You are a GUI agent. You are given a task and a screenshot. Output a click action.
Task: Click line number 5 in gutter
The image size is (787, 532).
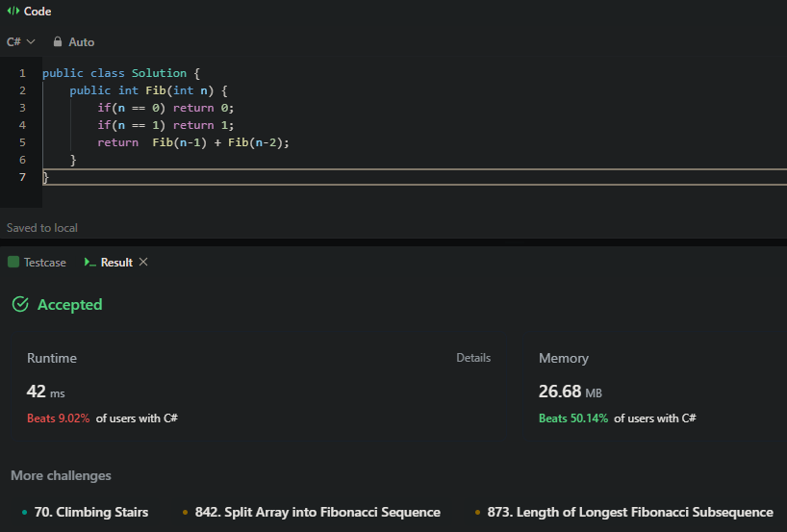(x=21, y=142)
